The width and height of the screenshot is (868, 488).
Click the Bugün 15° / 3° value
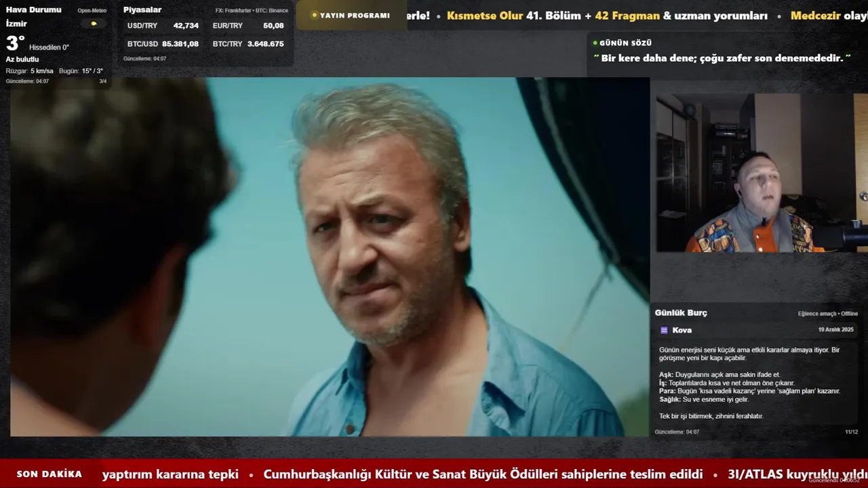click(x=81, y=71)
